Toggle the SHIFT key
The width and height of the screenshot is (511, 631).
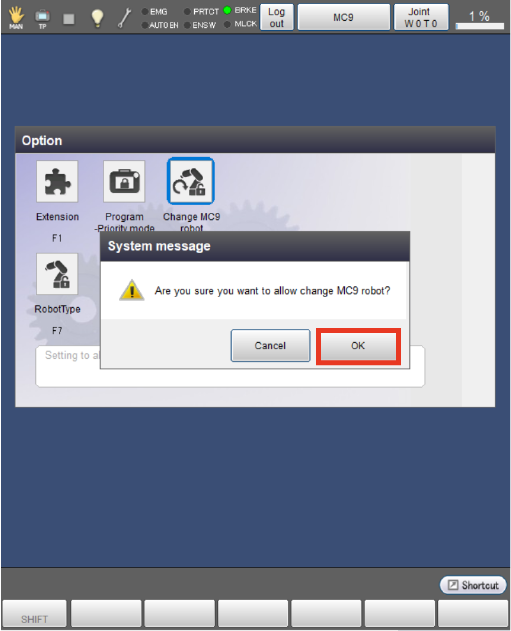pos(34,613)
